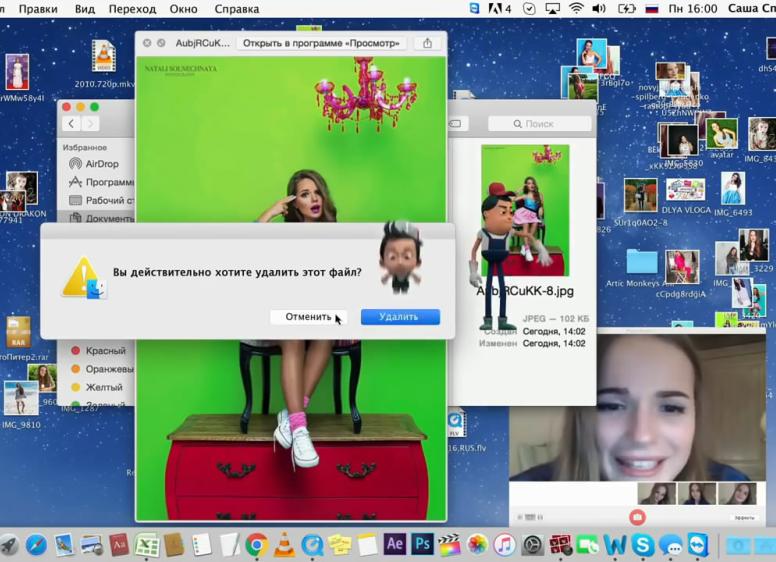776x562 pixels.
Task: Click the Эффекты button in Photo Booth
Action: tap(744, 517)
